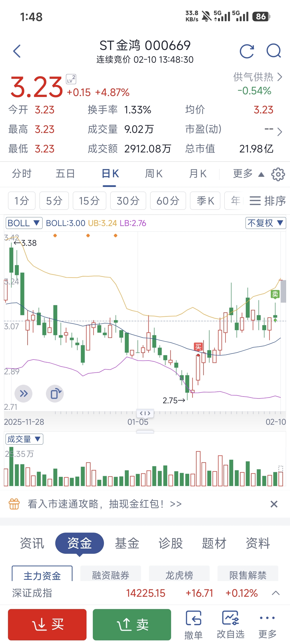
Task: Open the 不复权 adjustment dropdown
Action: pos(265,223)
